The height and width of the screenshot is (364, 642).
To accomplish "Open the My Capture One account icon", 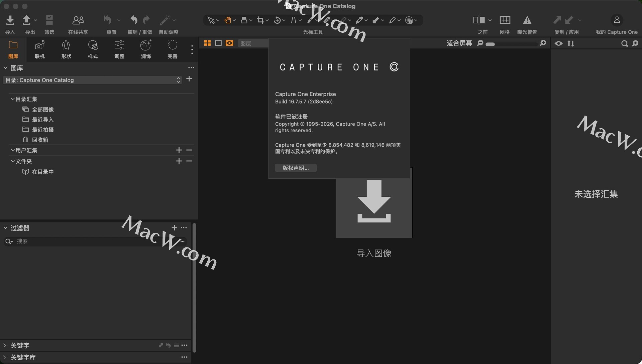I will click(x=617, y=20).
